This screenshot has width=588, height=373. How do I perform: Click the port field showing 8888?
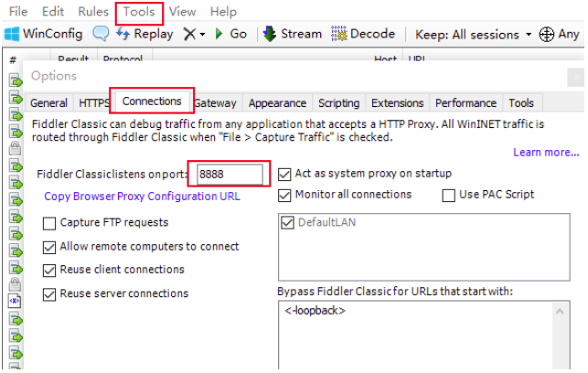click(230, 175)
